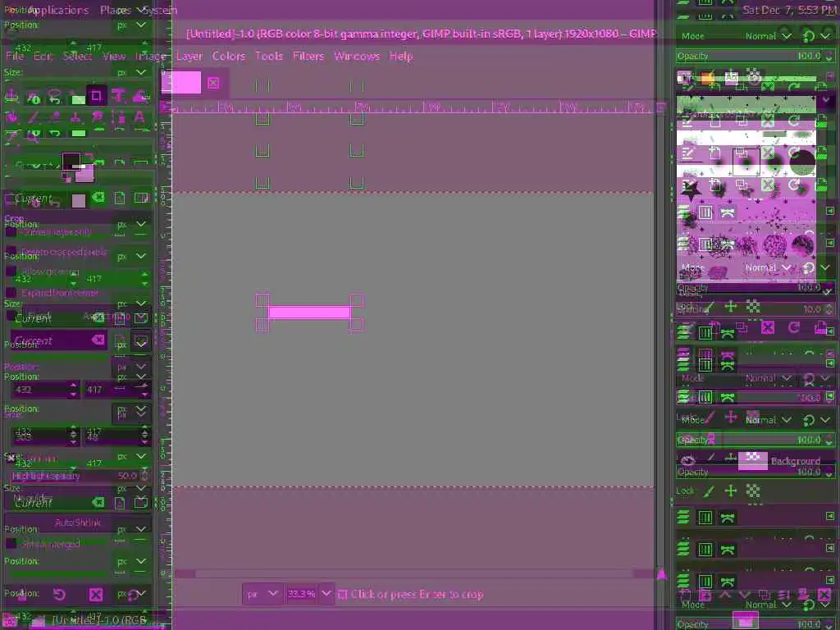Select the Warp Transform tool
The image size is (840, 630).
(x=139, y=97)
